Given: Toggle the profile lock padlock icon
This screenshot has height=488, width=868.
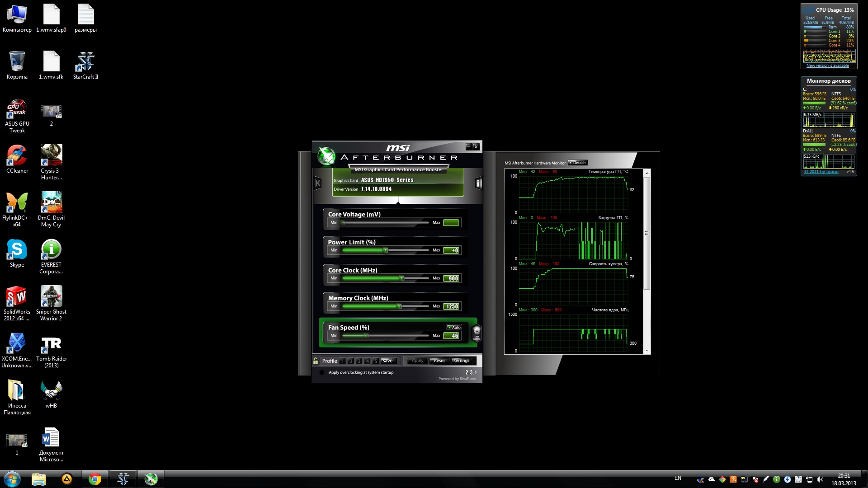Looking at the screenshot, I should [x=316, y=361].
